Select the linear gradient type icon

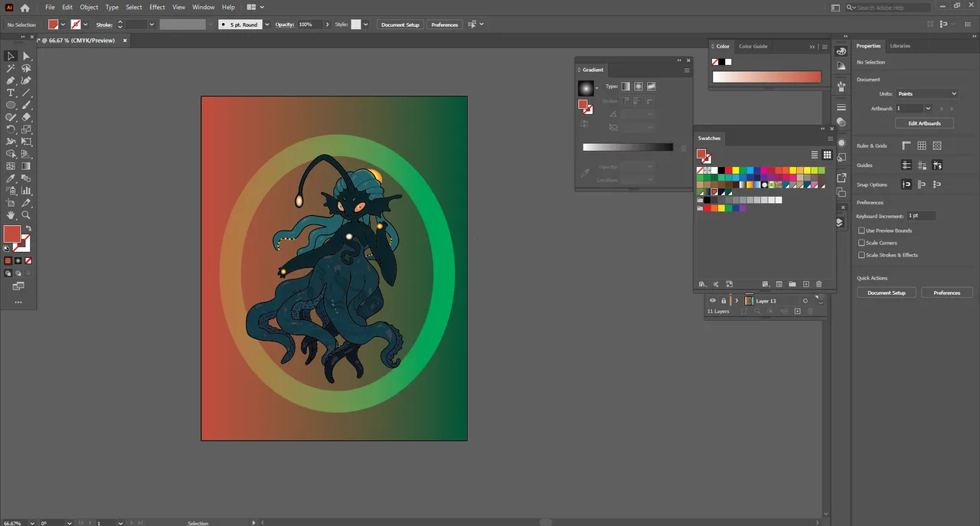626,87
